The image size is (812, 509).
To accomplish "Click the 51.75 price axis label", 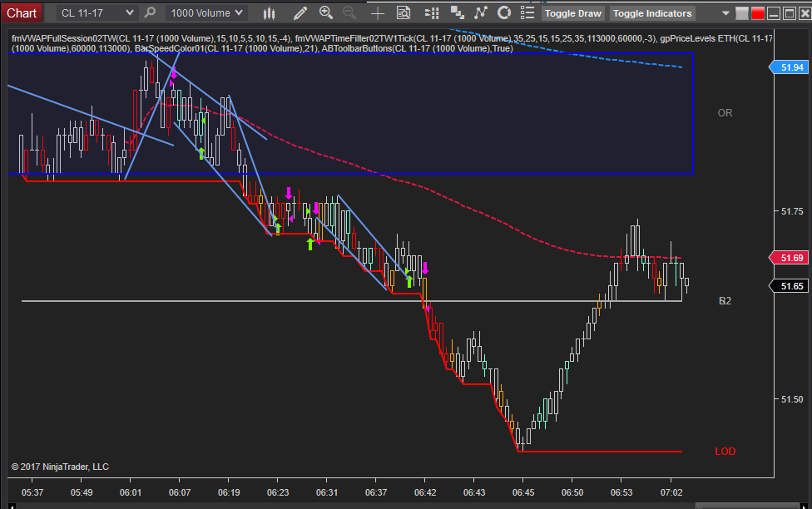I will point(792,211).
